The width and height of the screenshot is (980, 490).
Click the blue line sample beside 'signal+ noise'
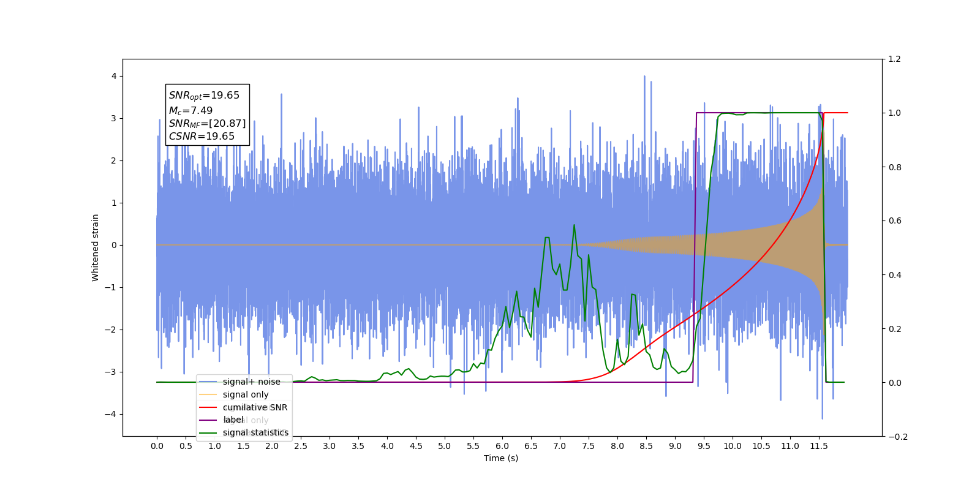coord(208,382)
